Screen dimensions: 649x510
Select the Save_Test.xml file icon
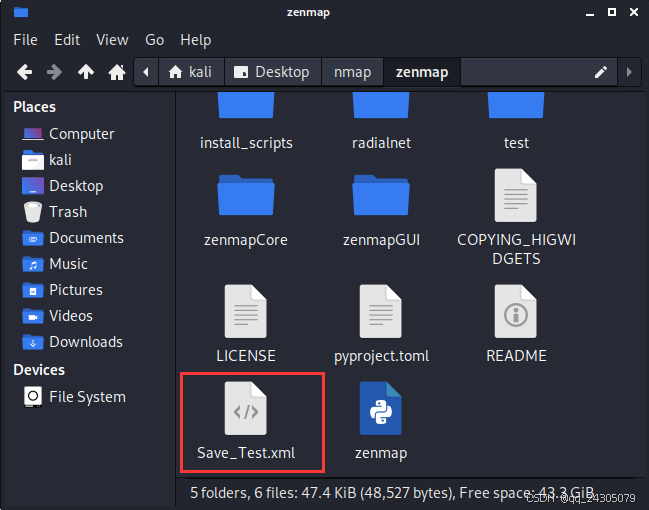coord(246,408)
